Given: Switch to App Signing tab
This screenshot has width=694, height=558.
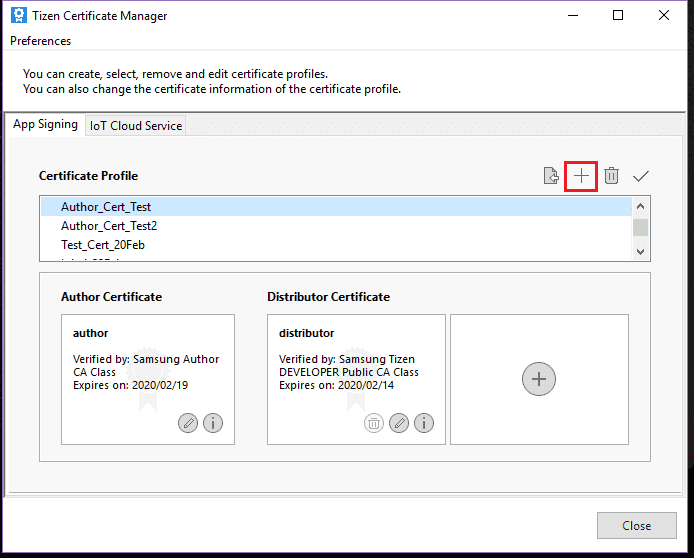Looking at the screenshot, I should coord(45,124).
